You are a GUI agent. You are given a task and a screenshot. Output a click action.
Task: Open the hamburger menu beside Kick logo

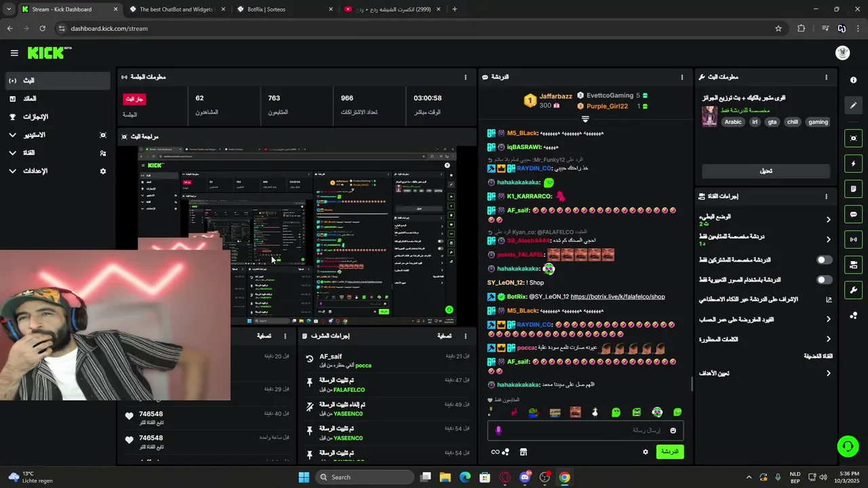tap(14, 53)
